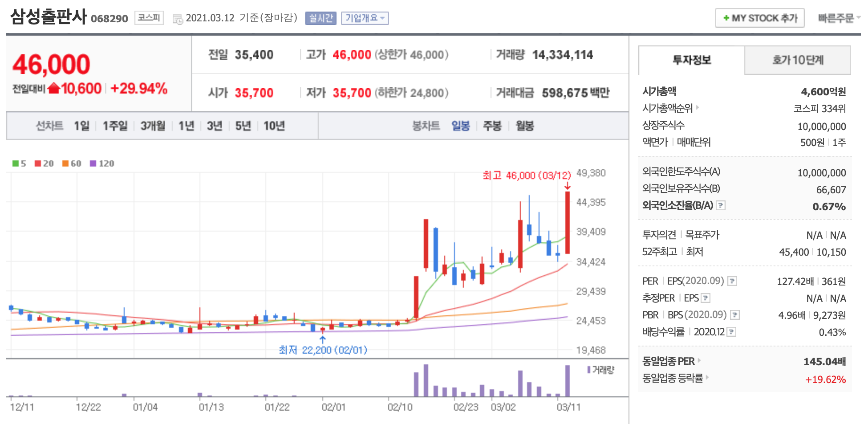Image resolution: width=868 pixels, height=424 pixels.
Task: Expand the 빠른주문 dropdown
Action: coord(839,18)
